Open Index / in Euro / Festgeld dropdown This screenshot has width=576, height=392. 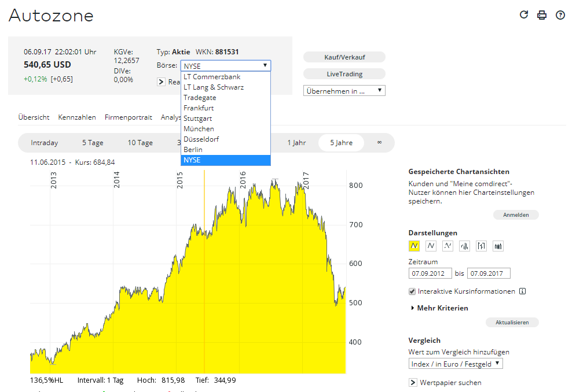pos(456,364)
